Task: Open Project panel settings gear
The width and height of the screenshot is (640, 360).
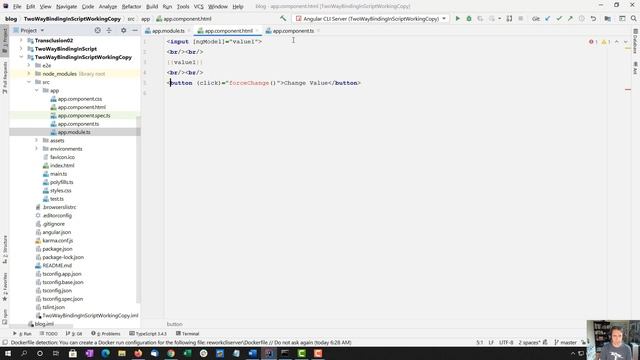Action: point(124,31)
